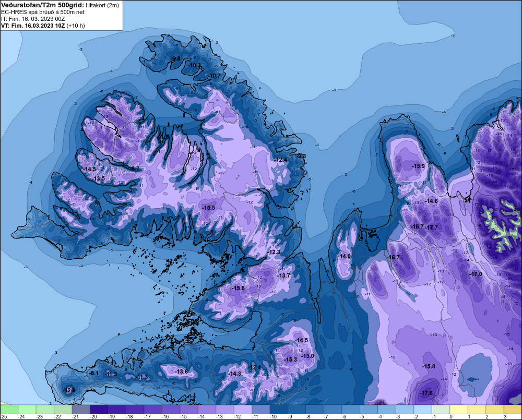Click the '-17.0' temperature value

[x=476, y=274]
